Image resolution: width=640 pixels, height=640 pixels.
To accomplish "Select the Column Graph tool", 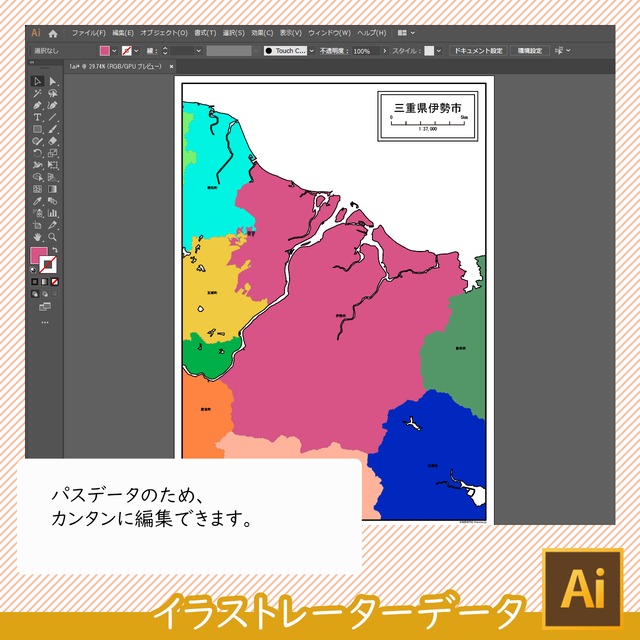I will click(x=52, y=213).
